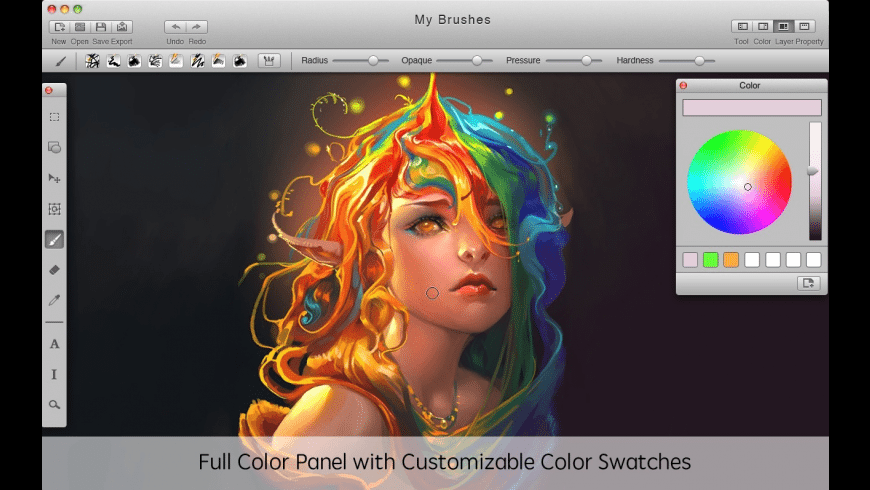870x490 pixels.
Task: Choose the green swatch
Action: coord(711,260)
